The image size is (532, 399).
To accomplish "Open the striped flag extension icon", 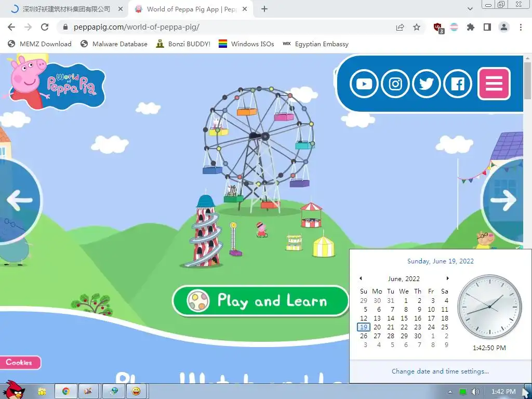I will pos(454,27).
